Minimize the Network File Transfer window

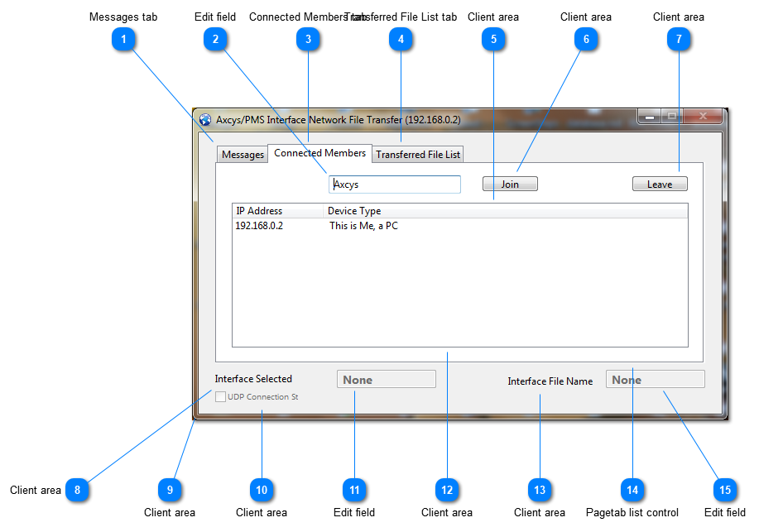point(649,117)
